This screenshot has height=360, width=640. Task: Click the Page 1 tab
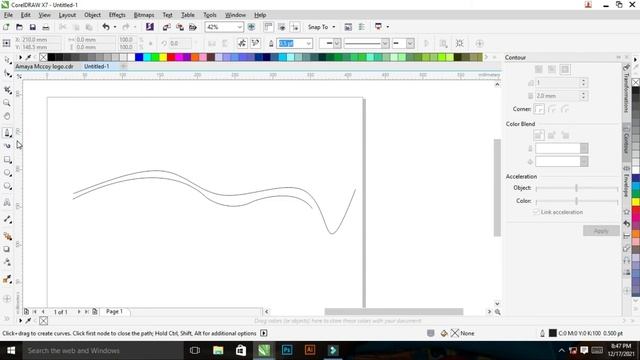pyautogui.click(x=114, y=311)
